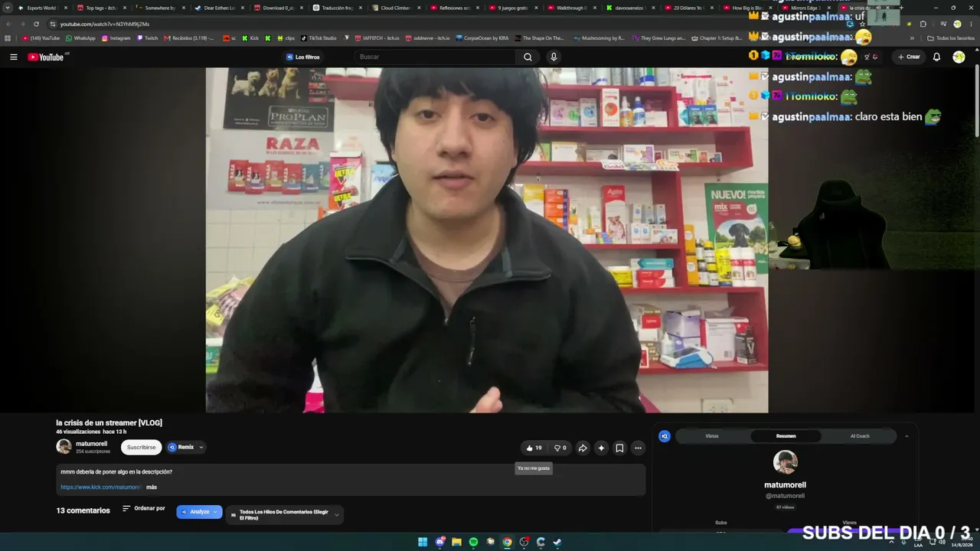980x551 pixels.
Task: Open the matumorell channel name link
Action: click(92, 444)
